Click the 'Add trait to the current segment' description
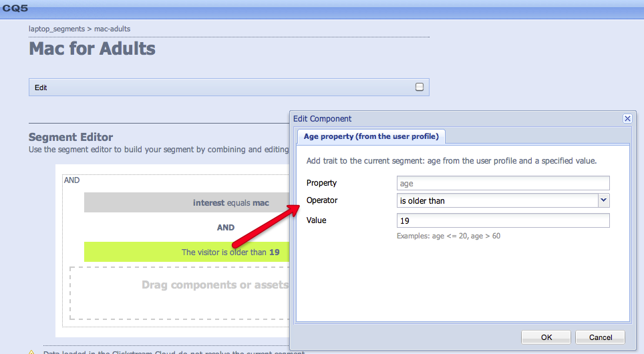 point(452,160)
